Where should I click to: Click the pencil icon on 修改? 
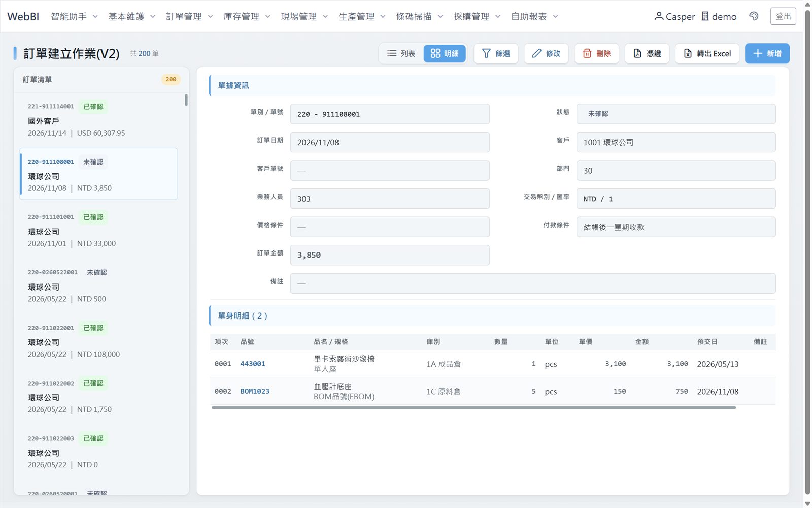[x=536, y=53]
